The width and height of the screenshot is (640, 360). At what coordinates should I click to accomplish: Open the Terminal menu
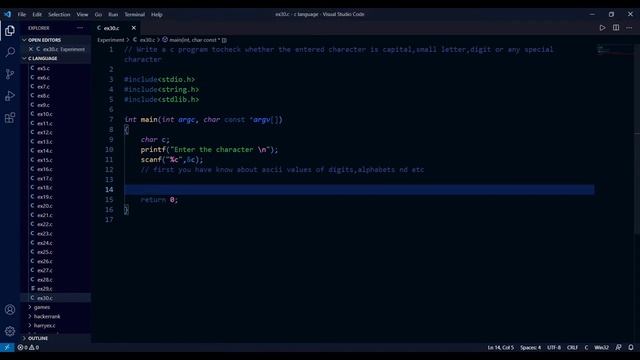[x=134, y=14]
